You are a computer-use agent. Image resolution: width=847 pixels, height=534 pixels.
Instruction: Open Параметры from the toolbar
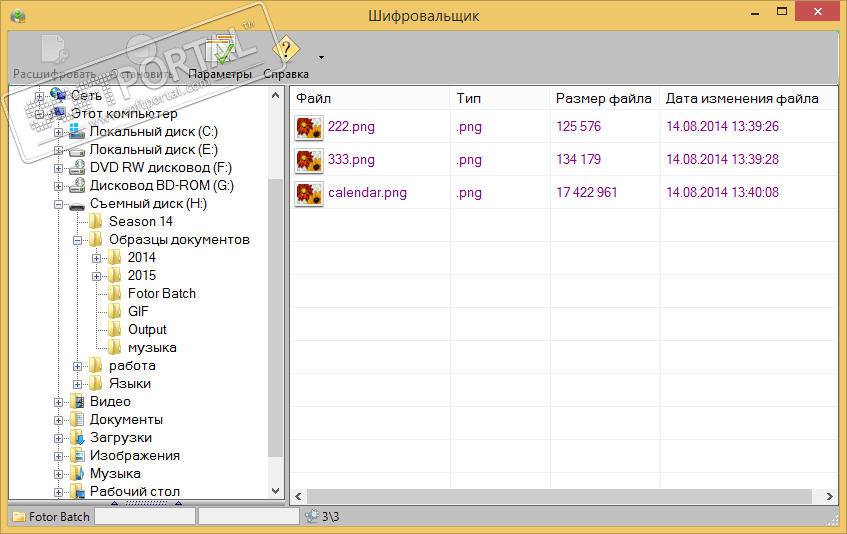[220, 57]
